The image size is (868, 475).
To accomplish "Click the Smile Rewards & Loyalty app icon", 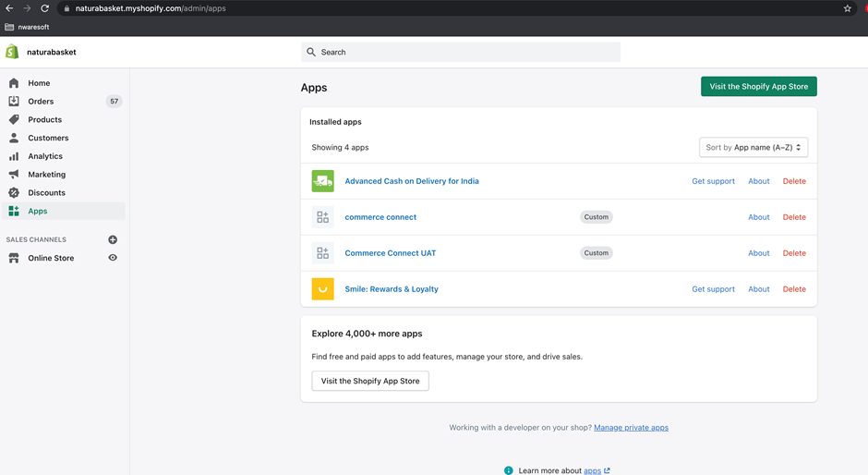I will tap(322, 289).
